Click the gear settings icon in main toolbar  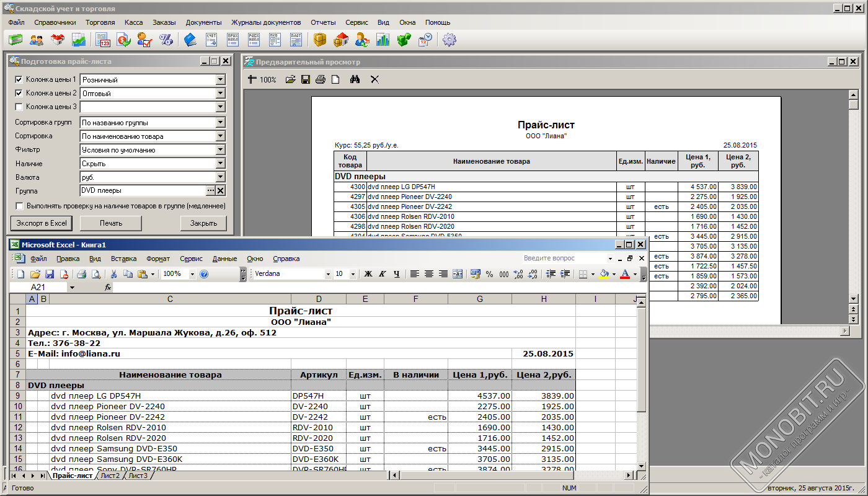tap(449, 40)
